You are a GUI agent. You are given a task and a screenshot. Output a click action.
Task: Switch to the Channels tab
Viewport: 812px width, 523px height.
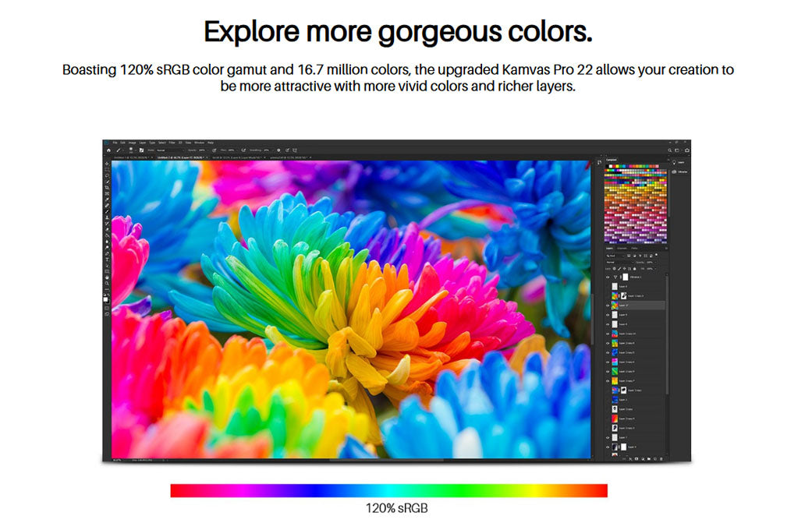tap(622, 249)
